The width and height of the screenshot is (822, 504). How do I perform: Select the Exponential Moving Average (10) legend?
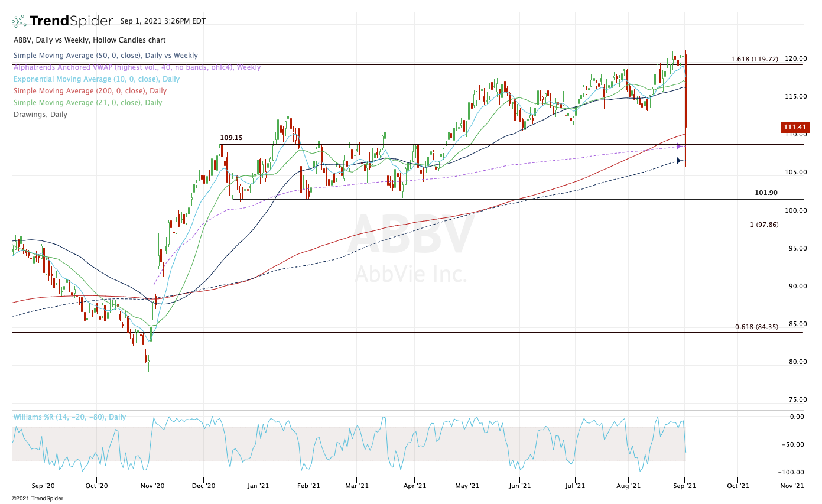[96, 79]
